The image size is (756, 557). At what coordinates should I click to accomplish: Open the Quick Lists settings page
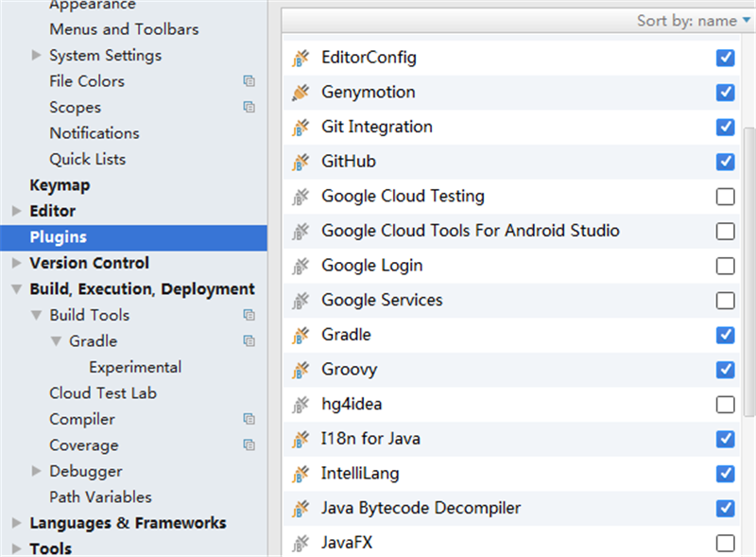[88, 159]
